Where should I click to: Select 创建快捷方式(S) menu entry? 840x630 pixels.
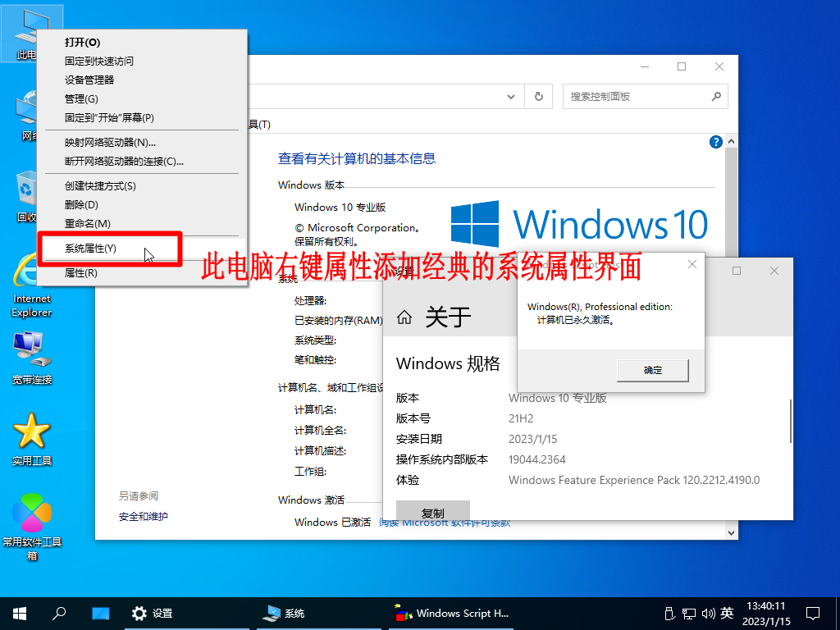click(142, 186)
